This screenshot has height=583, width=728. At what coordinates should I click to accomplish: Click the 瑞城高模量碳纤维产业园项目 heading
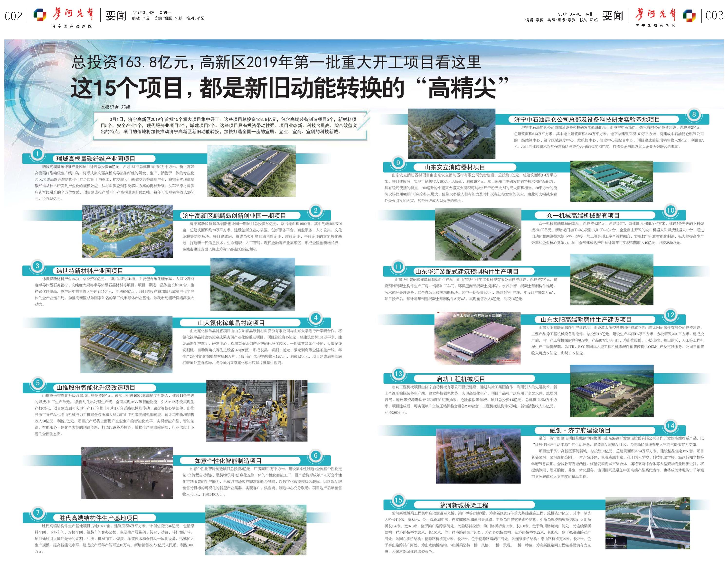[95, 159]
